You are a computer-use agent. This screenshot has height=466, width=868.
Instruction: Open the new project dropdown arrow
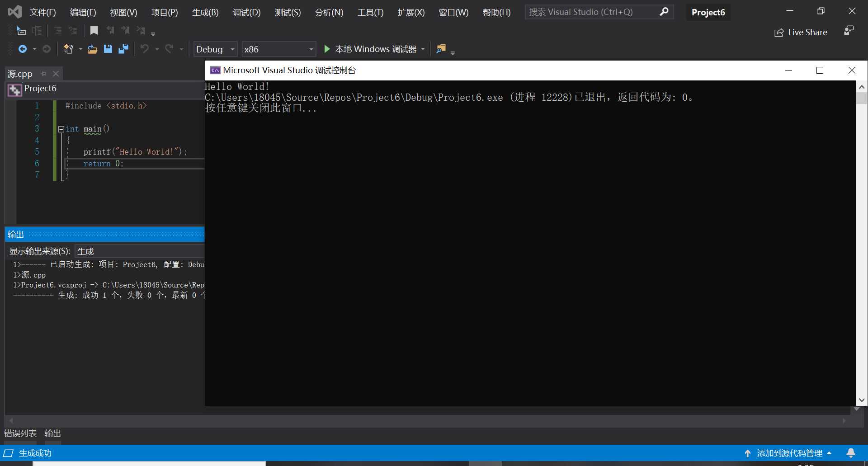80,49
